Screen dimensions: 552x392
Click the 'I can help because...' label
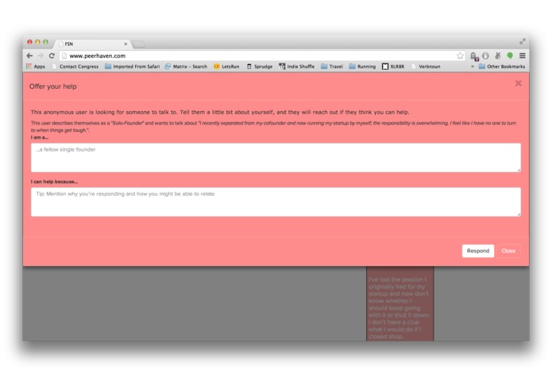pos(54,182)
